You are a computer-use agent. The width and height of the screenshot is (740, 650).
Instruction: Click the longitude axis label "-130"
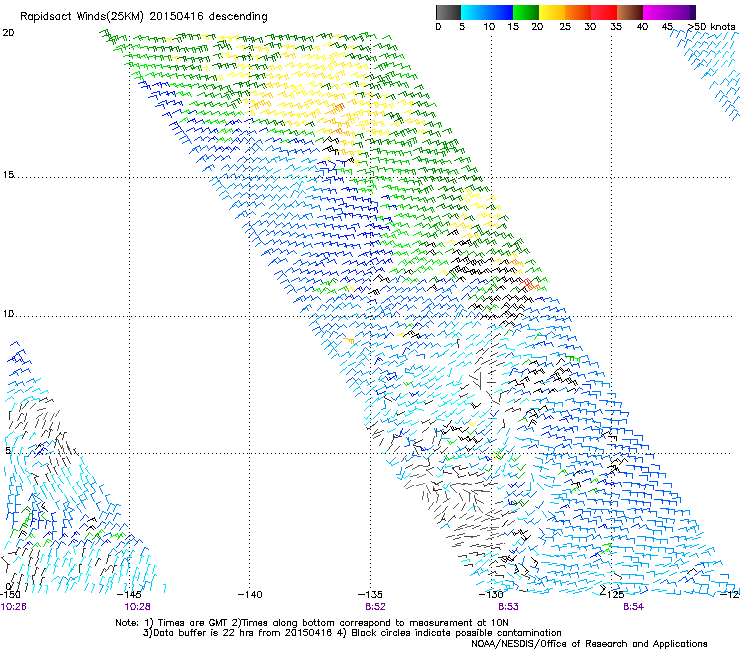491,595
